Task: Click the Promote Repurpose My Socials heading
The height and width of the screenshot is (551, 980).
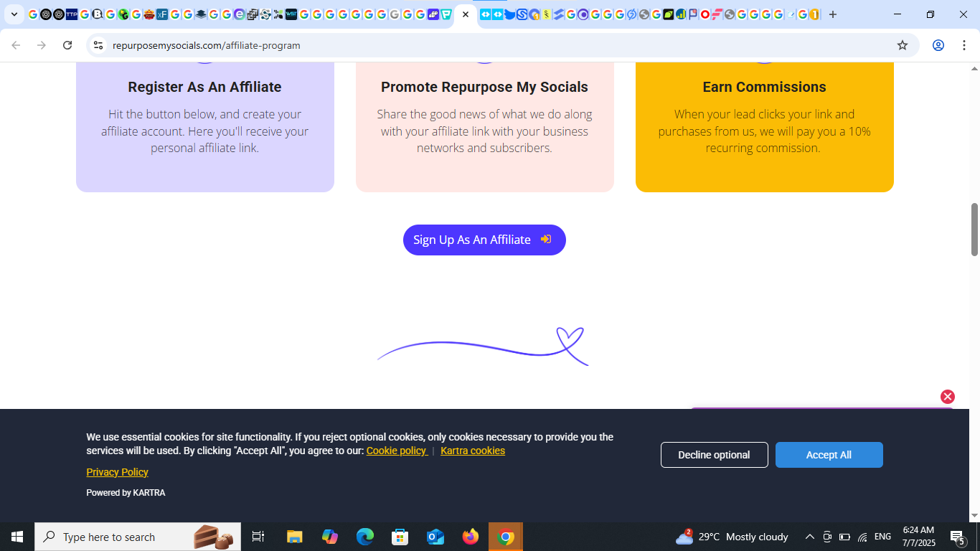Action: (x=484, y=87)
